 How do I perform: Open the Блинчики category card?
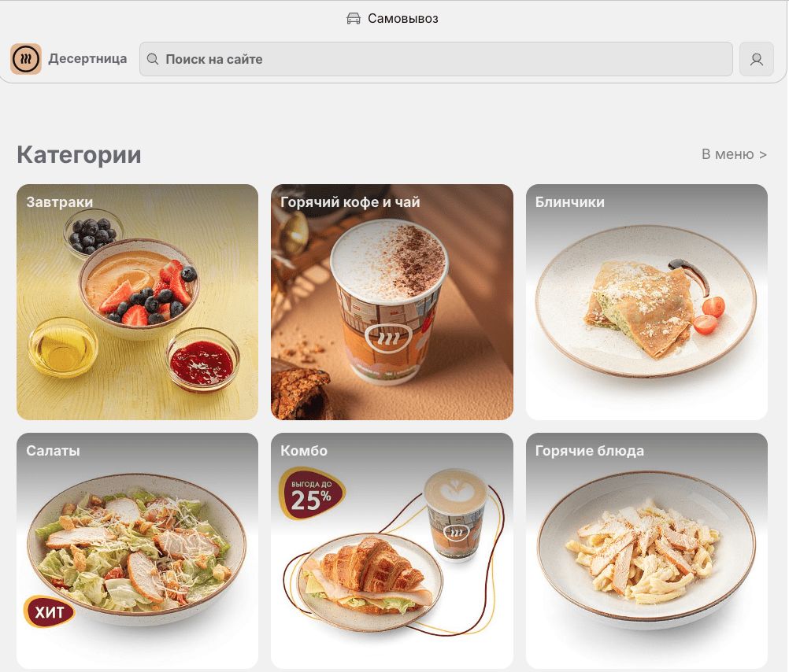pyautogui.click(x=646, y=302)
